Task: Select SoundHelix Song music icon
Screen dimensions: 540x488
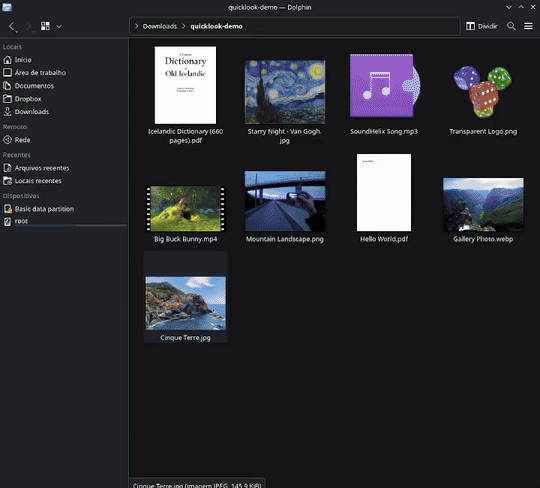Action: 384,86
